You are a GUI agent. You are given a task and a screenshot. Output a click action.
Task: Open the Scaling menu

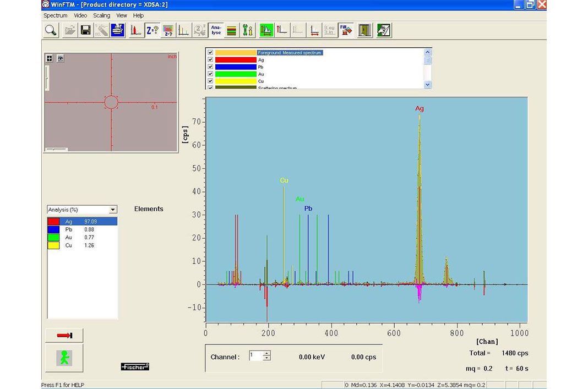[101, 15]
